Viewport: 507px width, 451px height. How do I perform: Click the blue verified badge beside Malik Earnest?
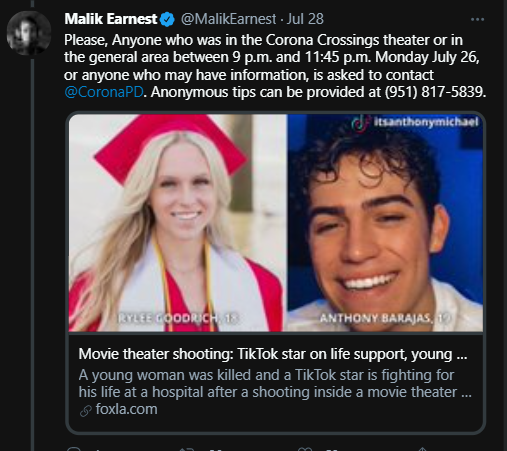167,19
